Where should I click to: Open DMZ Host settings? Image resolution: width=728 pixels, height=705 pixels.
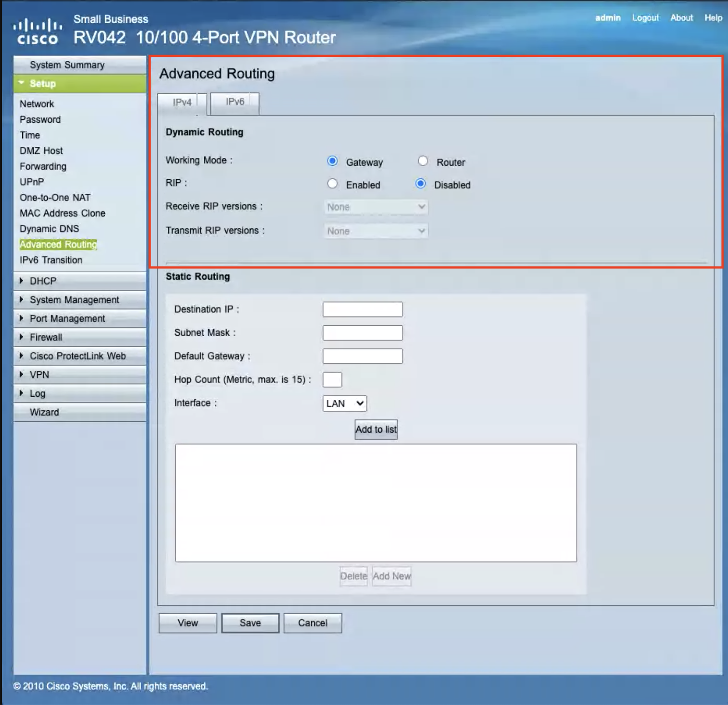coord(41,151)
